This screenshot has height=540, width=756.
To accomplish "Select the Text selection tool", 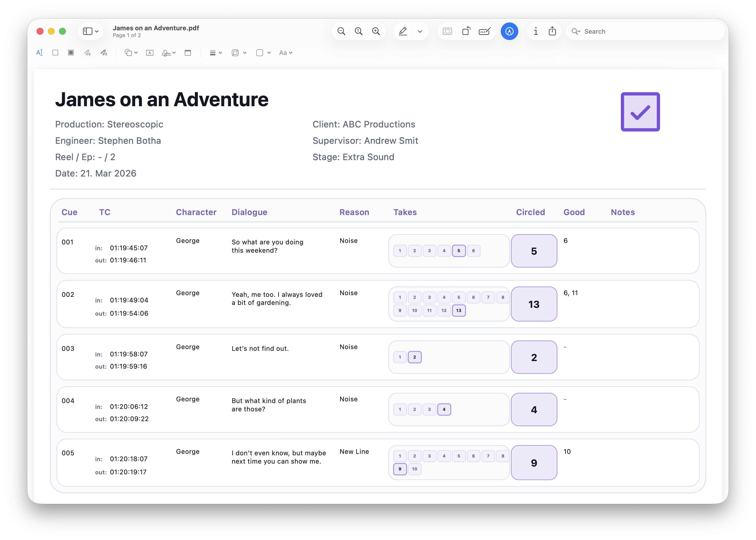I will (39, 52).
